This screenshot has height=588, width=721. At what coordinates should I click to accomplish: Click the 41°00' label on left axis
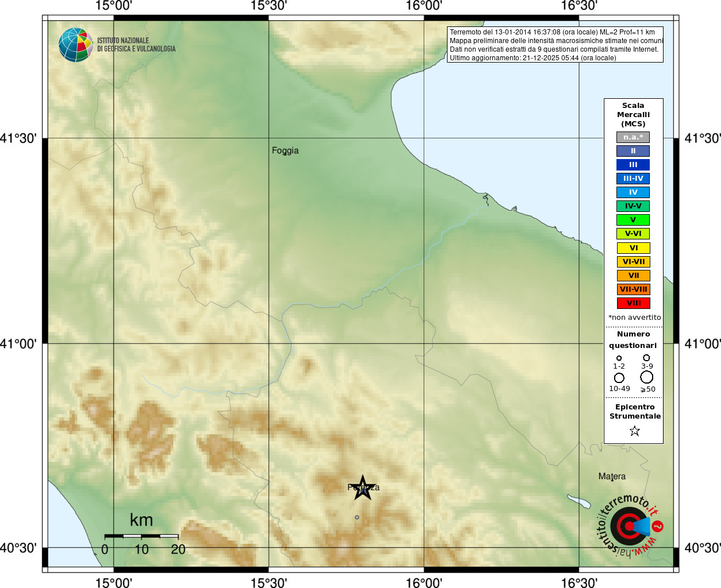[x=18, y=343]
